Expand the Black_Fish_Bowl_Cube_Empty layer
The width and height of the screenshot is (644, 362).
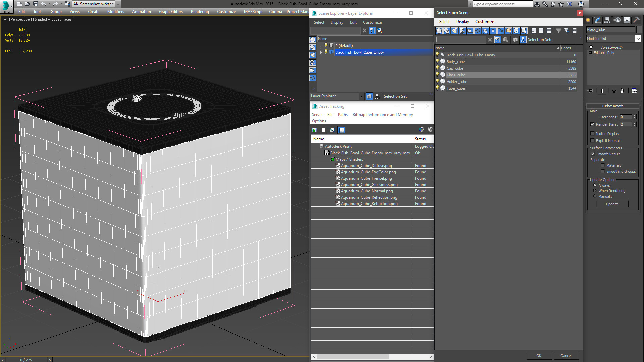(321, 52)
